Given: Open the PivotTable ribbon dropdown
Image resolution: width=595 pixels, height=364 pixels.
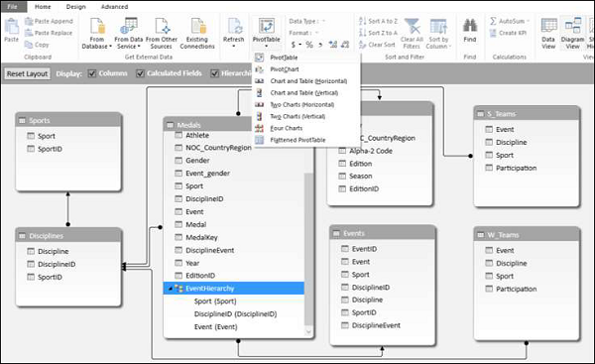Looking at the screenshot, I should coord(267,34).
